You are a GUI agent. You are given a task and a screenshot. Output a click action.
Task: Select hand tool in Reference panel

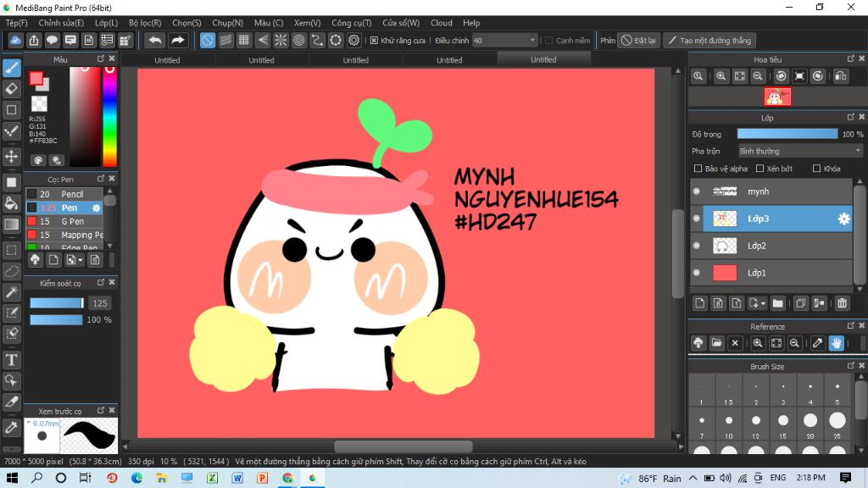836,343
